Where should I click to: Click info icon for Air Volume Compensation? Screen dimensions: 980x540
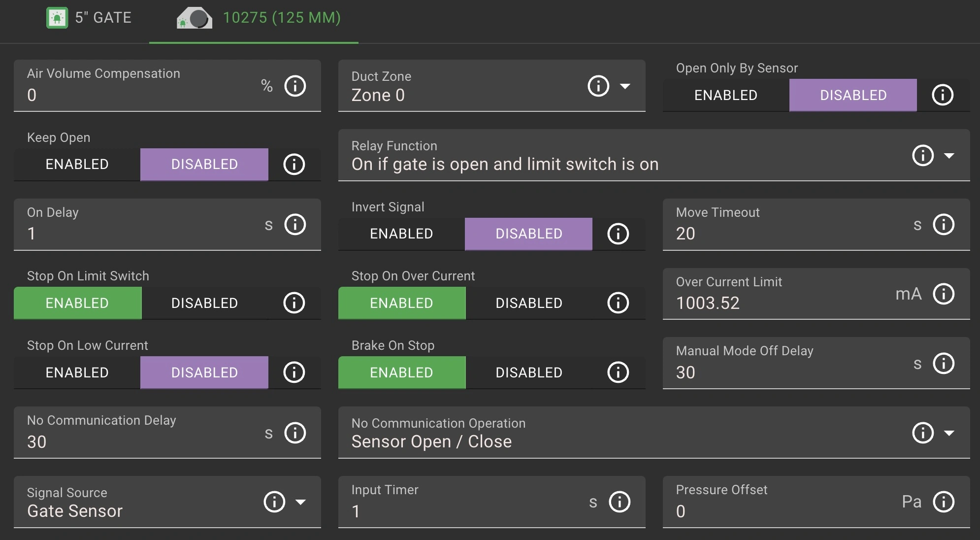(295, 86)
